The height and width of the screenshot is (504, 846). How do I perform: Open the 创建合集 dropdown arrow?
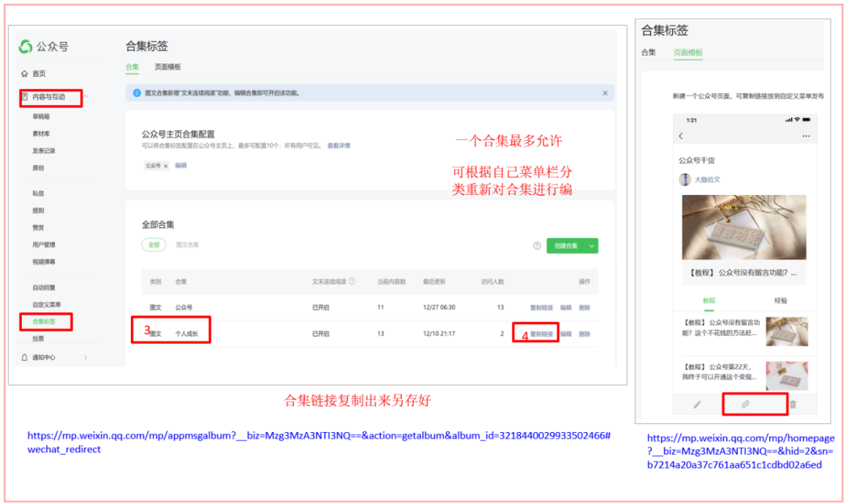(x=590, y=246)
